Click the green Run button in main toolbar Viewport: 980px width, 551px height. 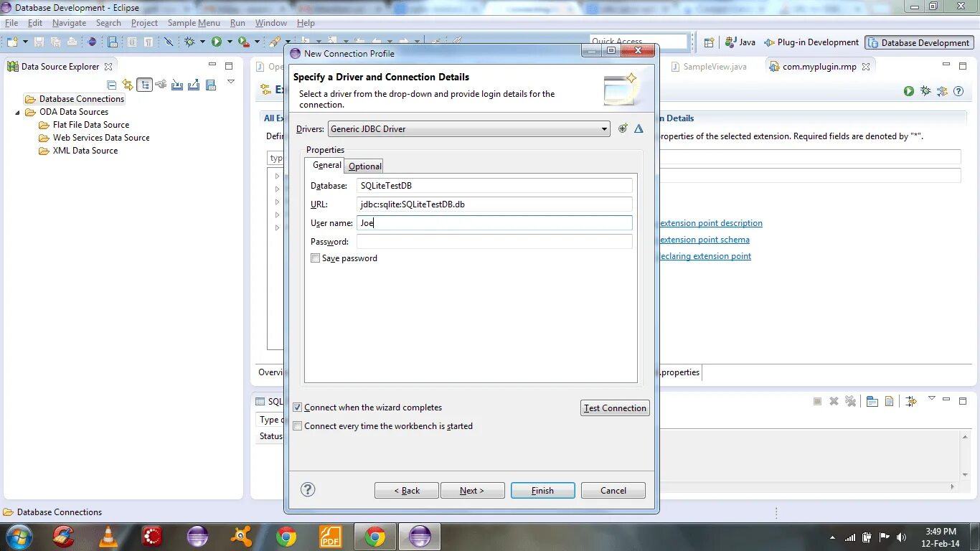pyautogui.click(x=217, y=42)
